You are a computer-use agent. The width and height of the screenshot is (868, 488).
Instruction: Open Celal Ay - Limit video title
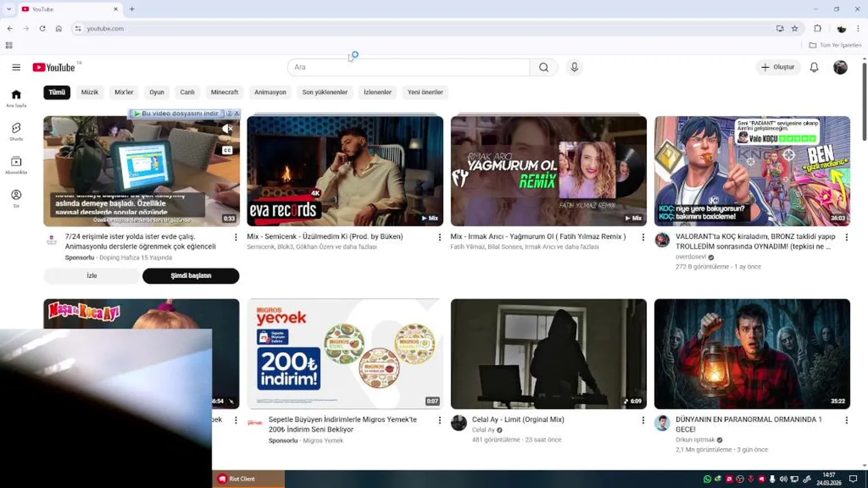[518, 420]
